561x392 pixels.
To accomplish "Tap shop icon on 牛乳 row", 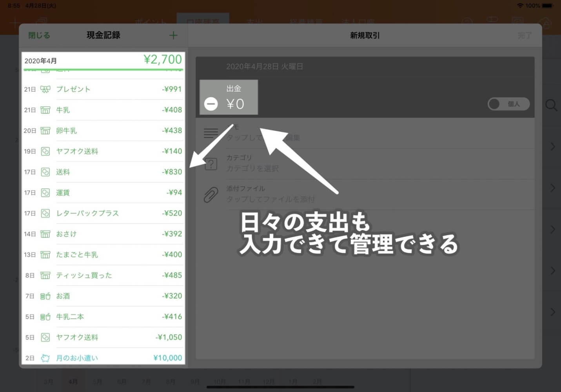I will point(45,110).
